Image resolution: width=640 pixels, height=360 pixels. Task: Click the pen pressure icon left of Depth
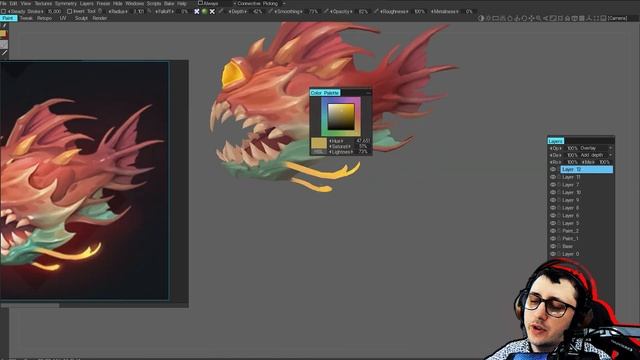[221, 11]
